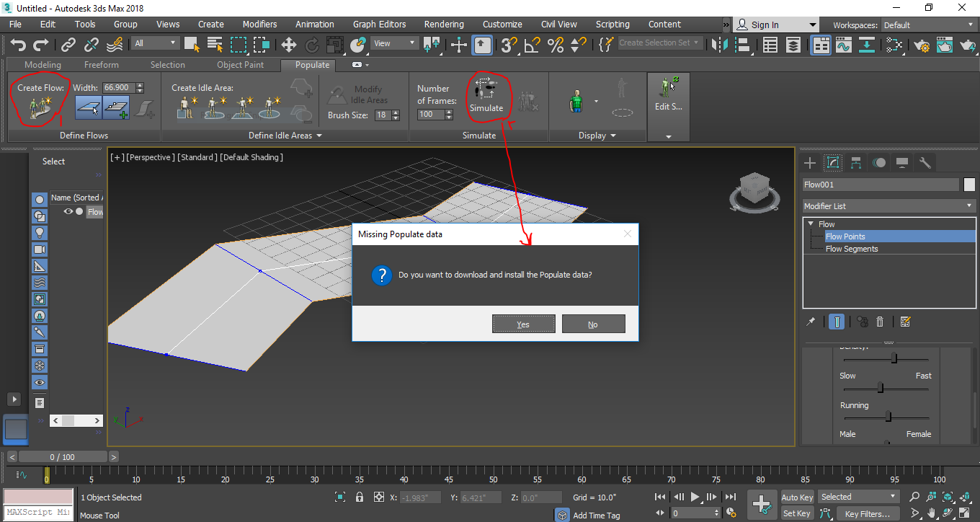Toggle Display Space Warps wave filter
Viewport: 980px width, 522px height.
[x=40, y=282]
